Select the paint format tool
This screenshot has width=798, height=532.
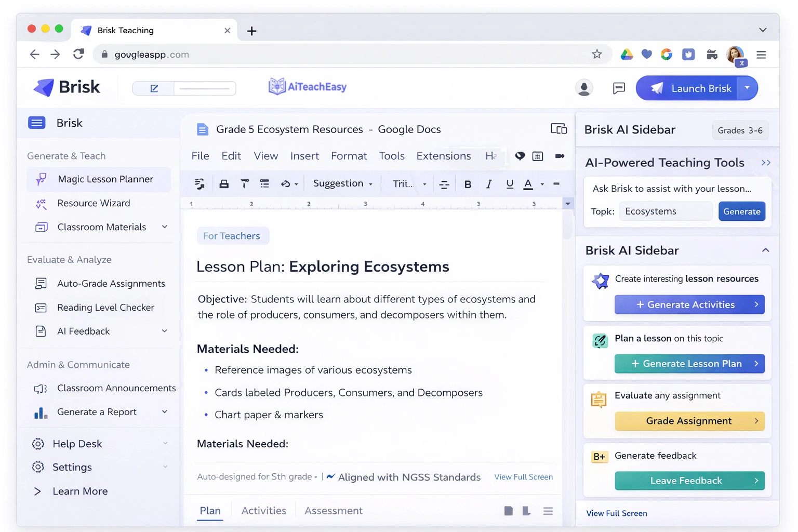(245, 183)
